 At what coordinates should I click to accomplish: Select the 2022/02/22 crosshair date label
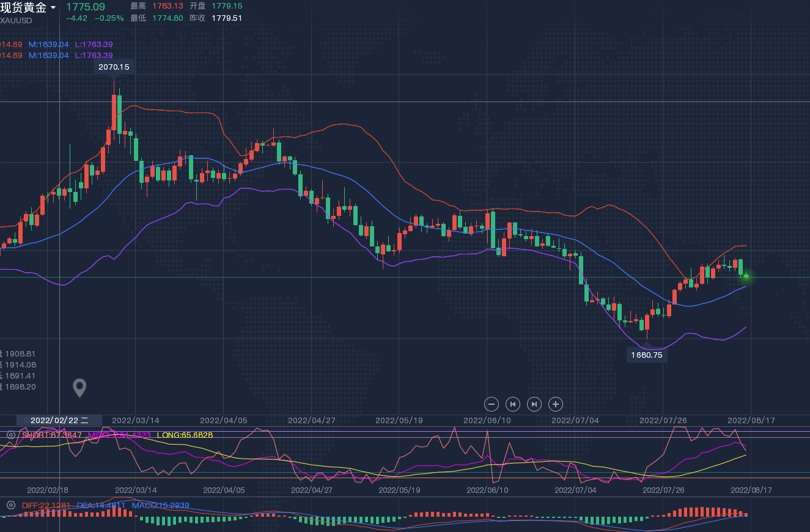(x=59, y=420)
